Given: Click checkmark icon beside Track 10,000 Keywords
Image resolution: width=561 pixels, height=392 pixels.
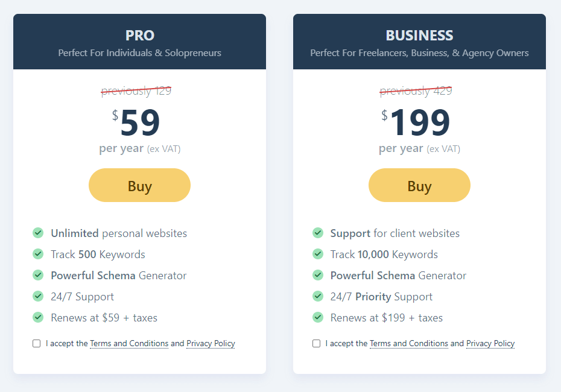Looking at the screenshot, I should pos(318,254).
